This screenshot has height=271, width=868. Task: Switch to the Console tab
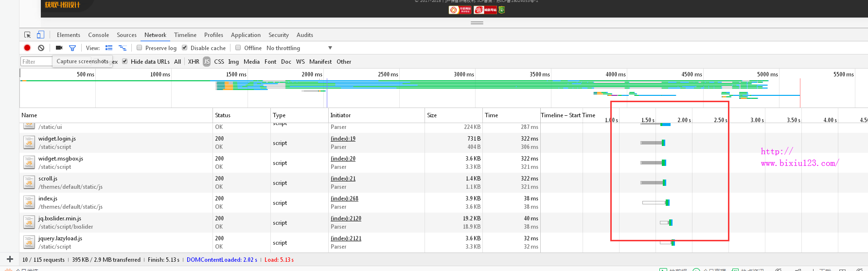(x=98, y=35)
